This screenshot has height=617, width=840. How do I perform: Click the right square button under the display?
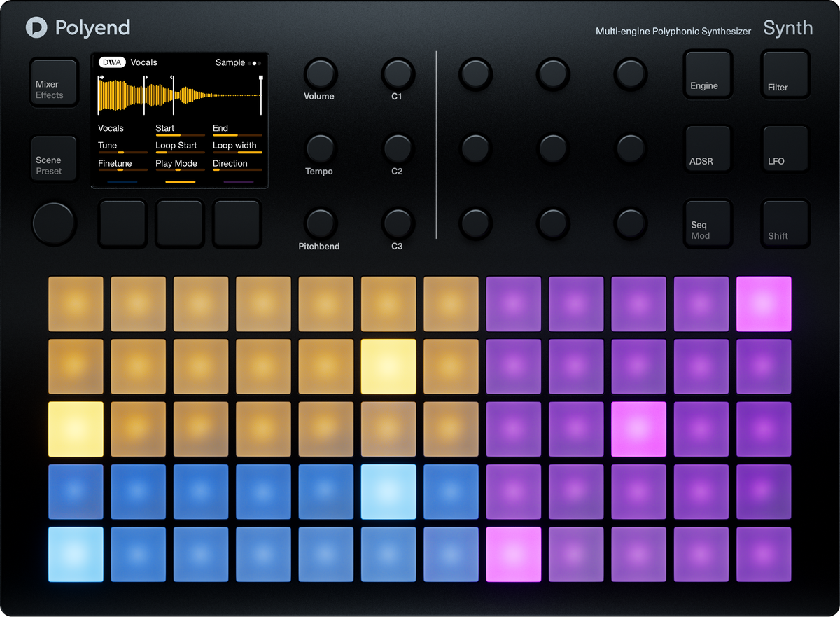(237, 224)
